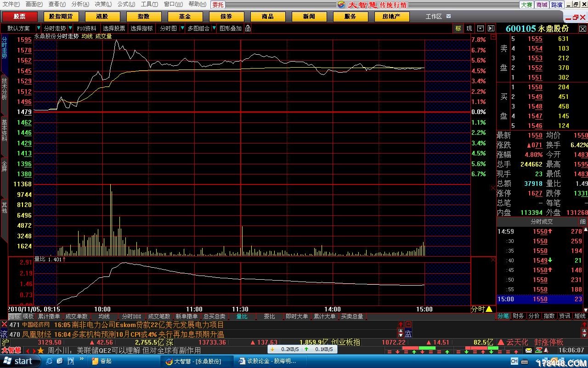Click the Windows start button

pos(18,361)
